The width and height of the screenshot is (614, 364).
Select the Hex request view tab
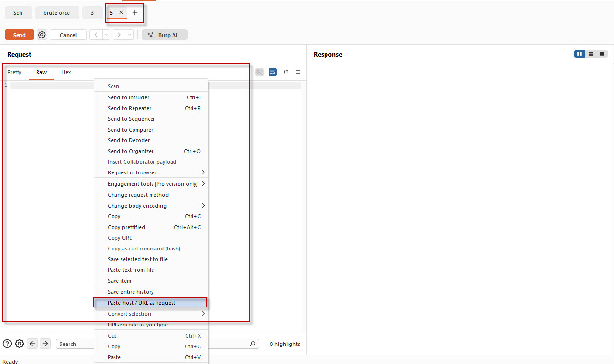(66, 72)
